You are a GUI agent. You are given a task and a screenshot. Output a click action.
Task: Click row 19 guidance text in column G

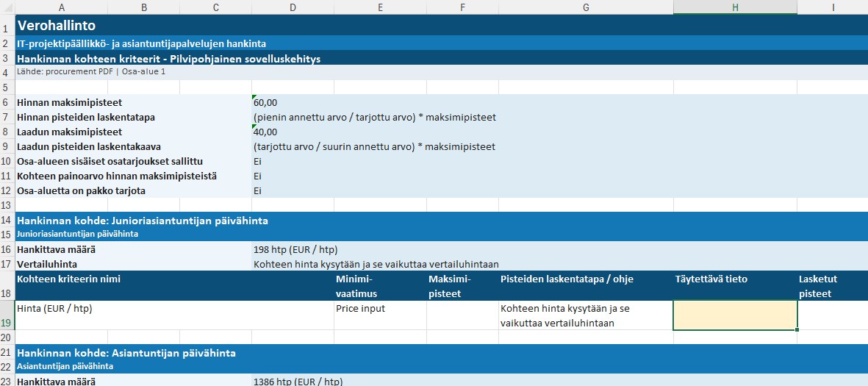click(587, 315)
